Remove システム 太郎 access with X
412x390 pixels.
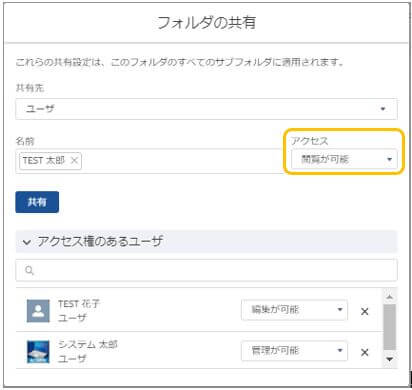tap(365, 352)
